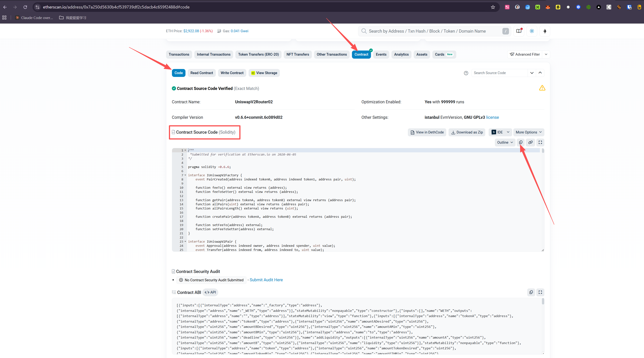Copy the Contract ABI to clipboard
Viewport: 644px width, 358px height.
[x=531, y=292]
